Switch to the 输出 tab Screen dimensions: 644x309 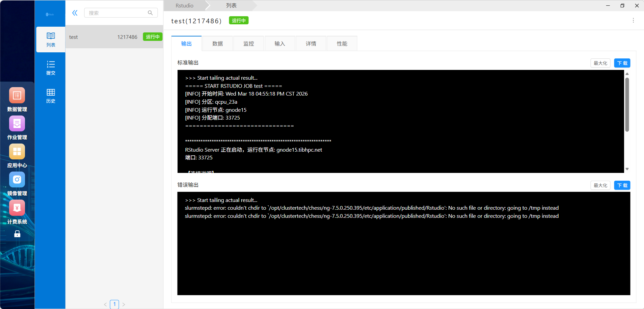[x=186, y=44]
